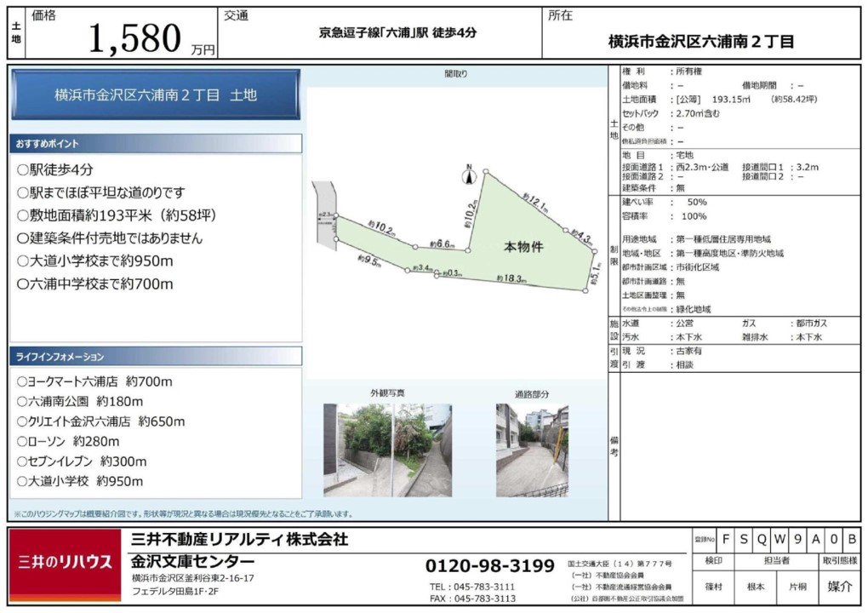
Task: Select the 根本 name in the 担当者 row
Action: click(756, 587)
